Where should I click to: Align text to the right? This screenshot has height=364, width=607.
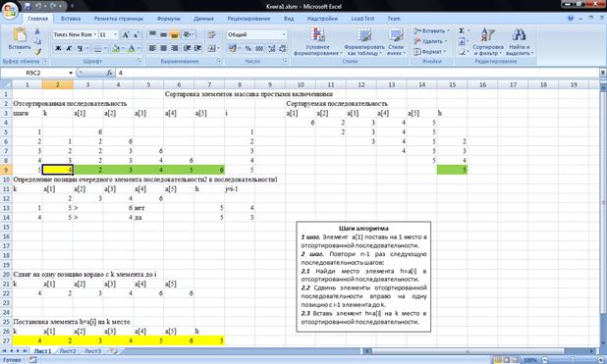click(174, 48)
